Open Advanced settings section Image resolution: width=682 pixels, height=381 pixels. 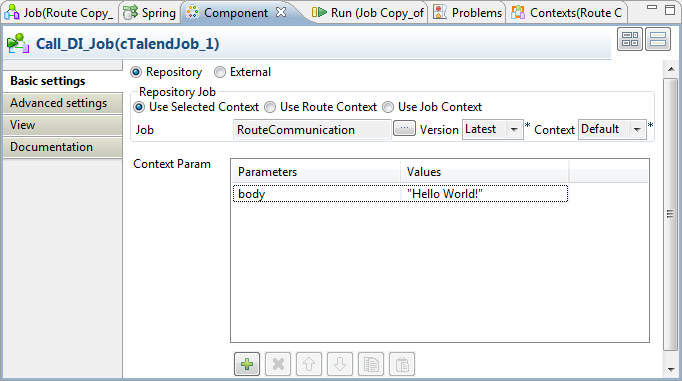point(63,103)
